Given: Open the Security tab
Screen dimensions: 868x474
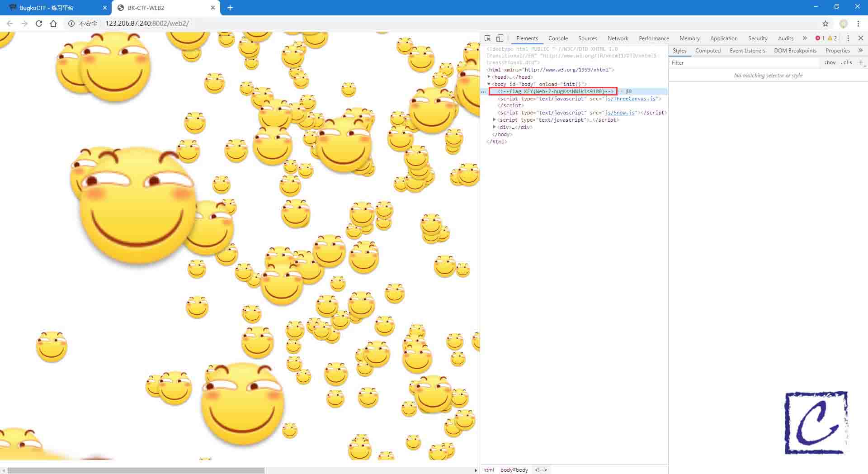Looking at the screenshot, I should click(x=758, y=38).
